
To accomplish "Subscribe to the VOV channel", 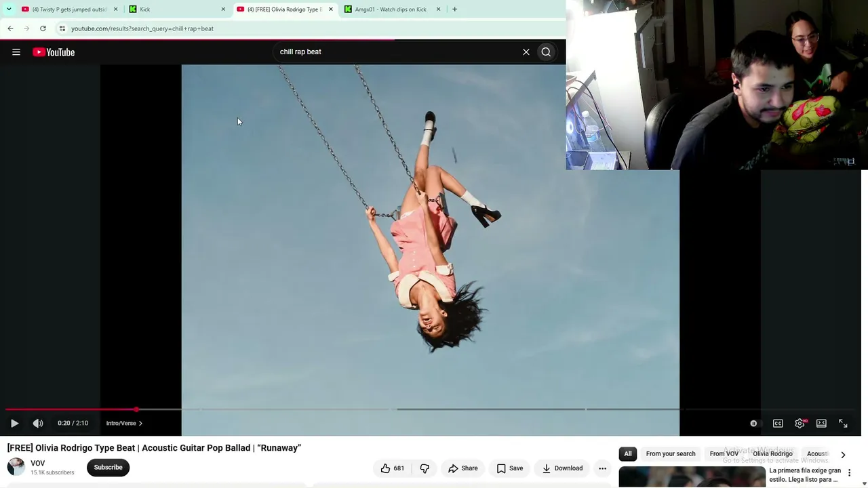I will [x=108, y=467].
